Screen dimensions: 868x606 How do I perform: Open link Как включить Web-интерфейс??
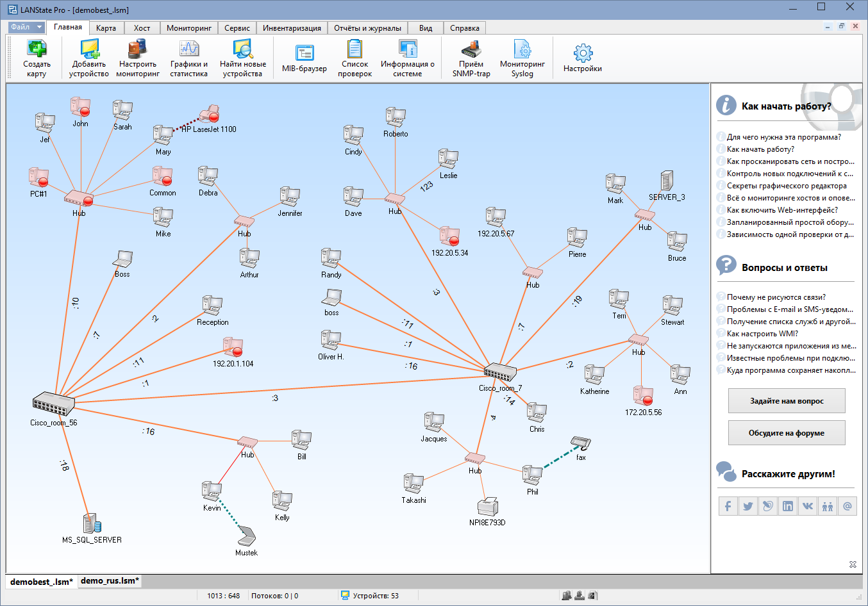click(782, 209)
